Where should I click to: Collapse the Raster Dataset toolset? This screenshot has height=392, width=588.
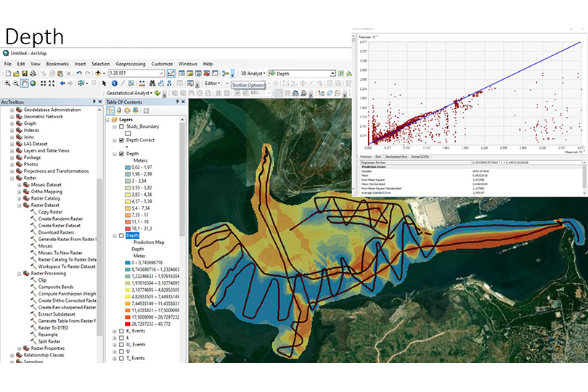click(x=19, y=205)
